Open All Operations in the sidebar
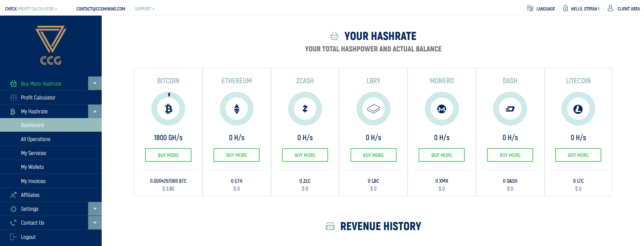644x246 pixels. 36,139
